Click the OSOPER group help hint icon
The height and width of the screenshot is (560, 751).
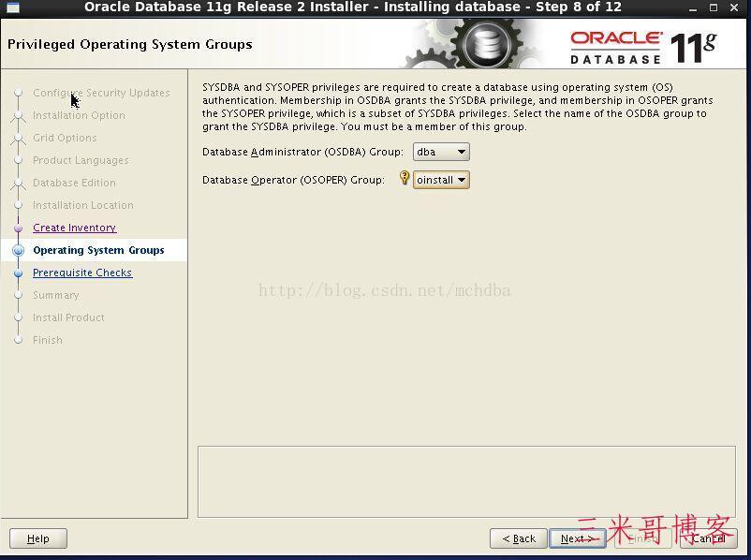(405, 178)
